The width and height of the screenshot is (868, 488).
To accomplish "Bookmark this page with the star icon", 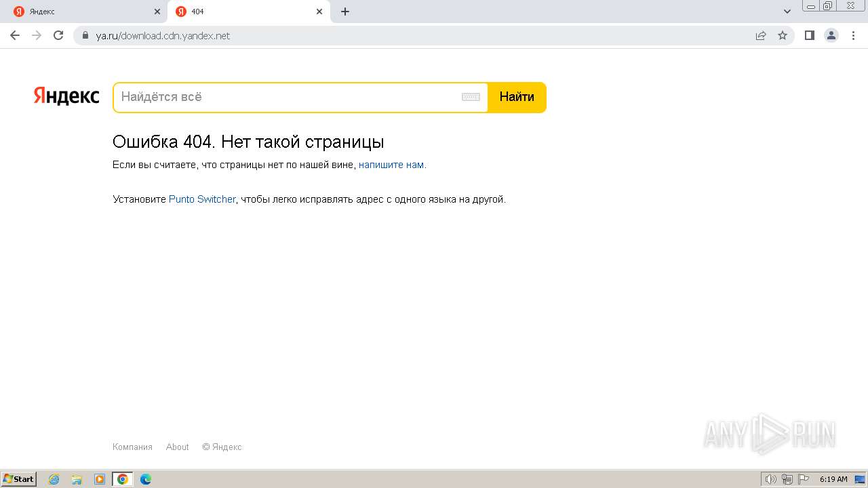I will click(x=783, y=35).
